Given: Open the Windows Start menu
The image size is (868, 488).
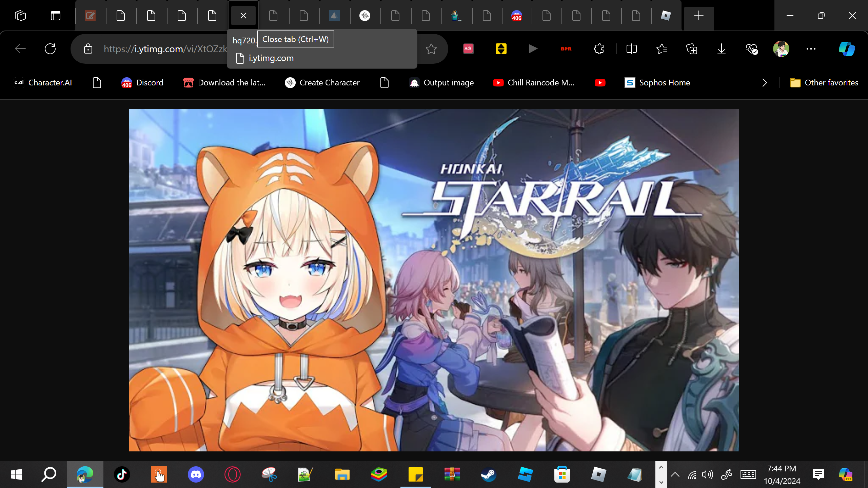Looking at the screenshot, I should pyautogui.click(x=16, y=474).
